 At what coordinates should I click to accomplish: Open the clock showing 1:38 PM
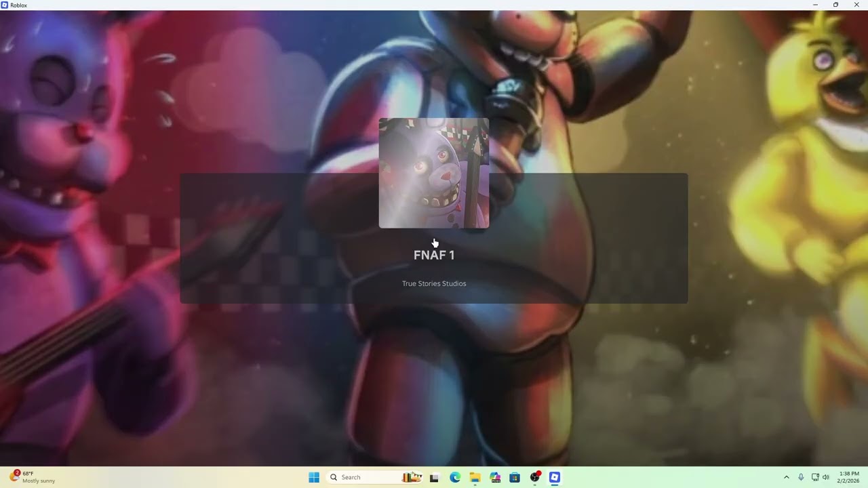point(849,477)
